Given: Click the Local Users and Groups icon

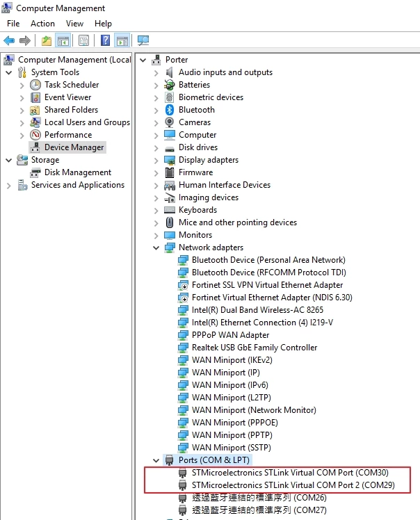Looking at the screenshot, I should pyautogui.click(x=35, y=122).
